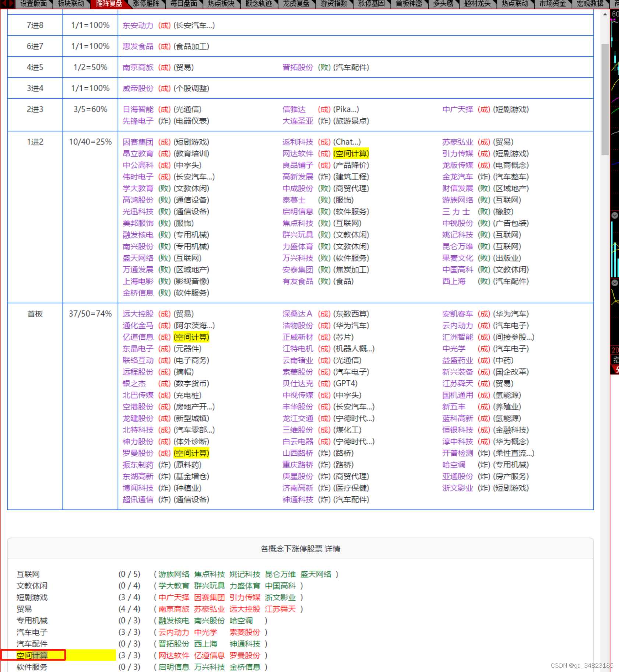Select stock 有友食品

(298, 281)
